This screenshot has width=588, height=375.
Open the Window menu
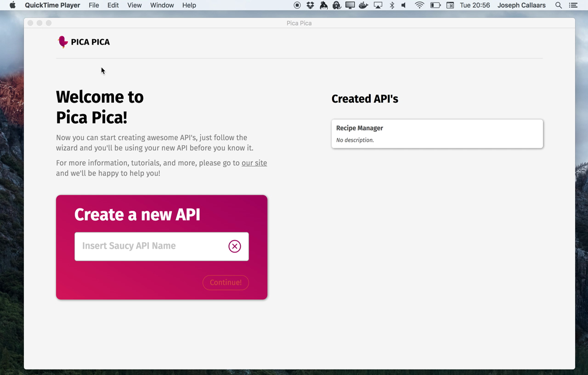point(162,6)
